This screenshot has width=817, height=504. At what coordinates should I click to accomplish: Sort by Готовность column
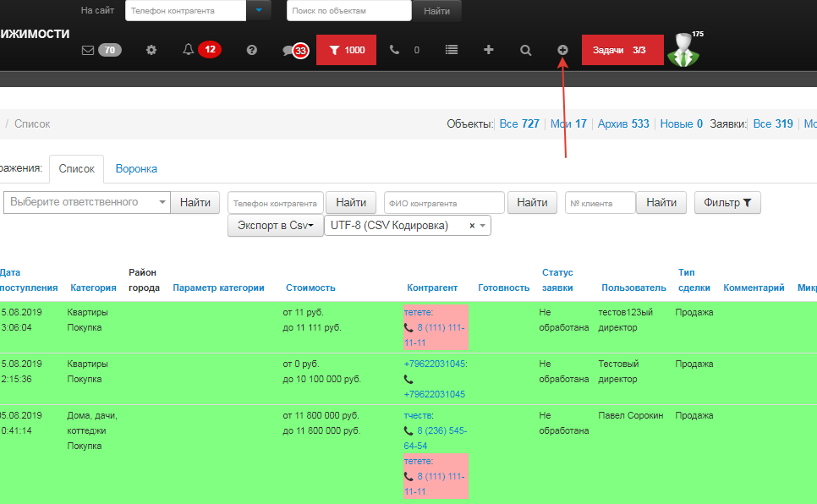[504, 288]
